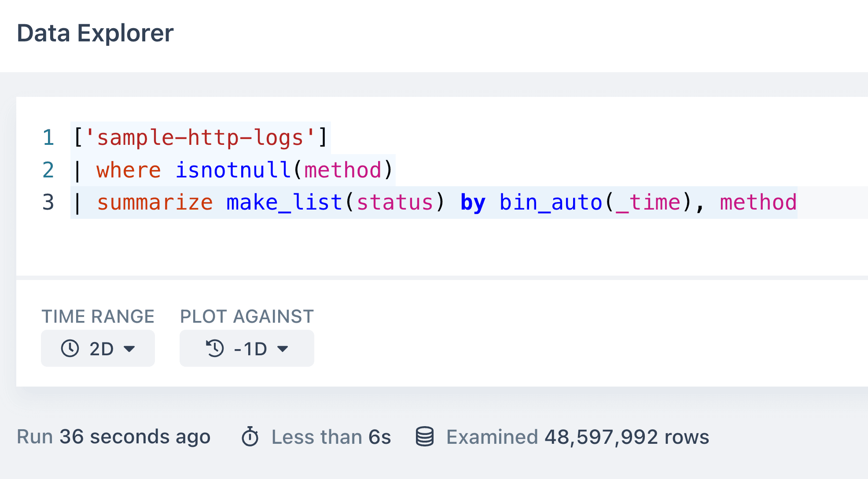Place cursor on 'sample-http-logs' dataset name
The width and height of the screenshot is (868, 479).
click(200, 137)
